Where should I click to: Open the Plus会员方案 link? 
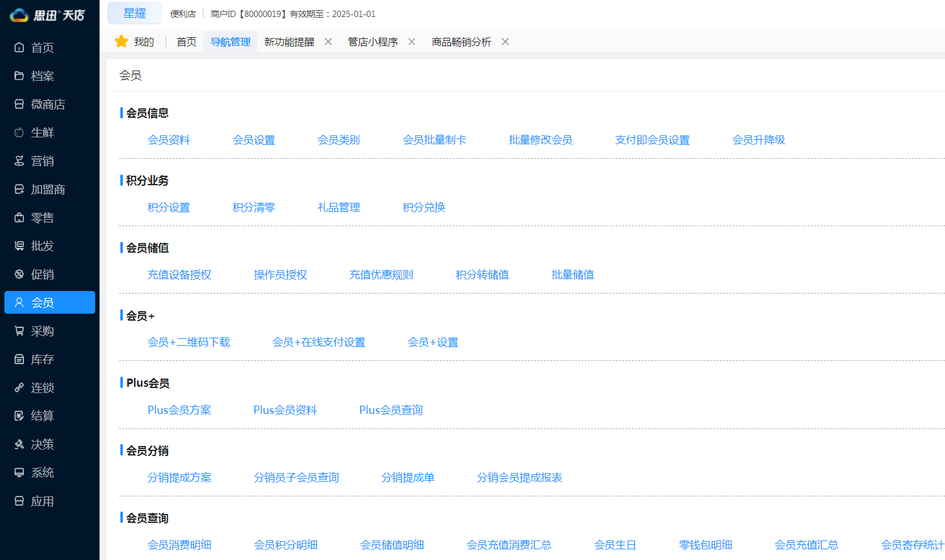point(179,409)
